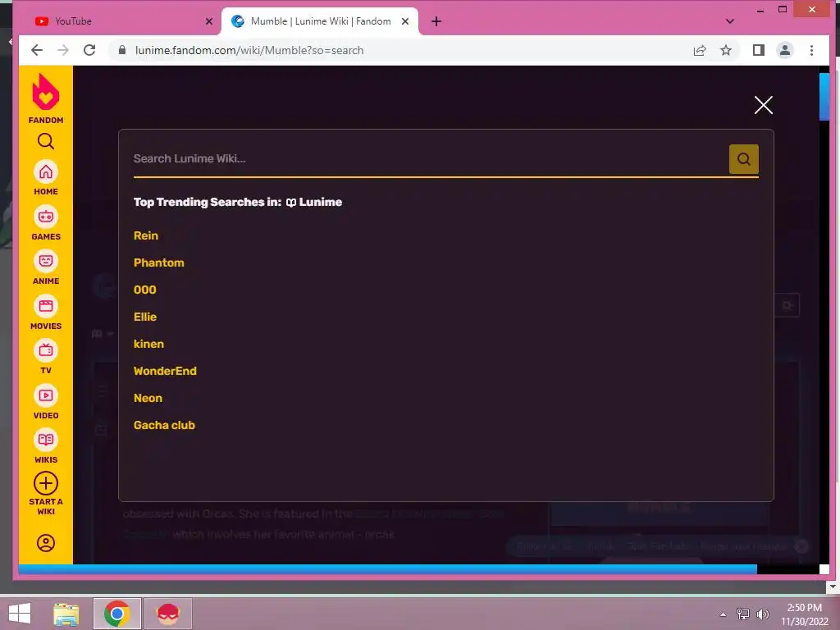This screenshot has height=630, width=840.
Task: Expand the tab search chevron
Action: click(729, 21)
